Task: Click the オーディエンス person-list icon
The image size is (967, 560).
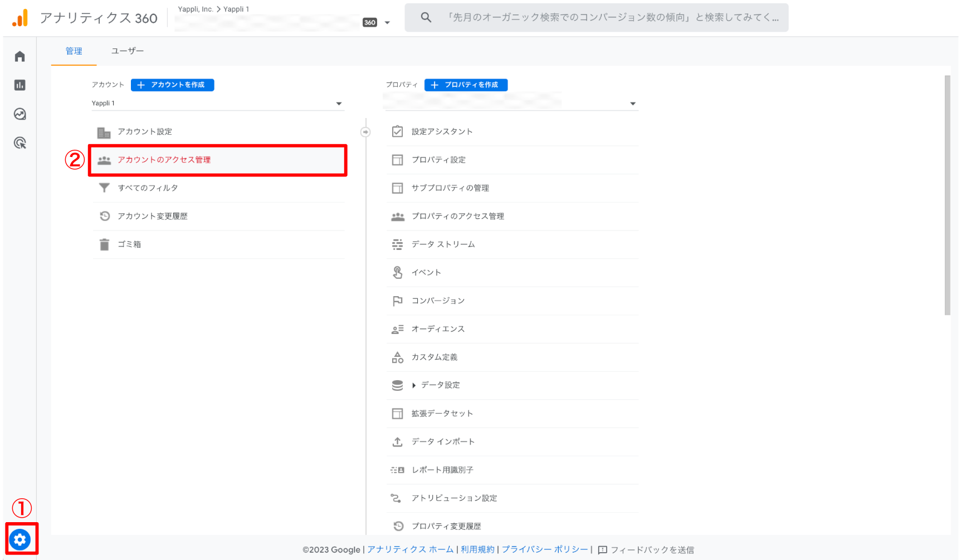Action: click(398, 329)
